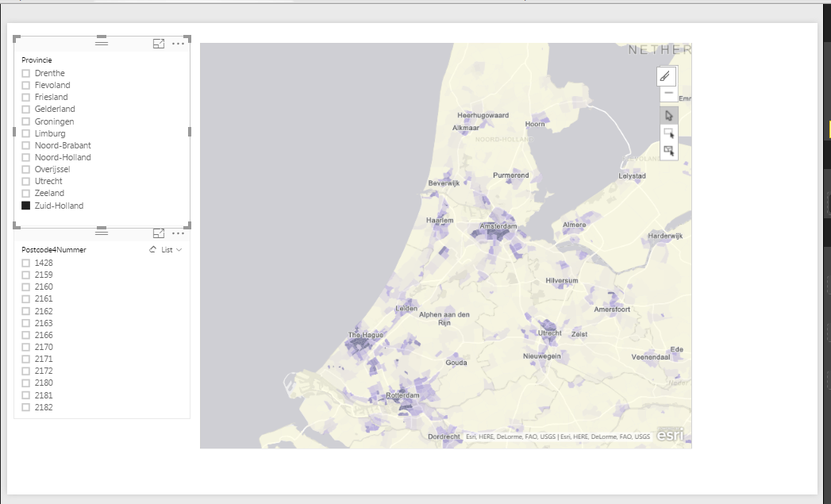Select postcode 2182 checkbox

point(26,407)
